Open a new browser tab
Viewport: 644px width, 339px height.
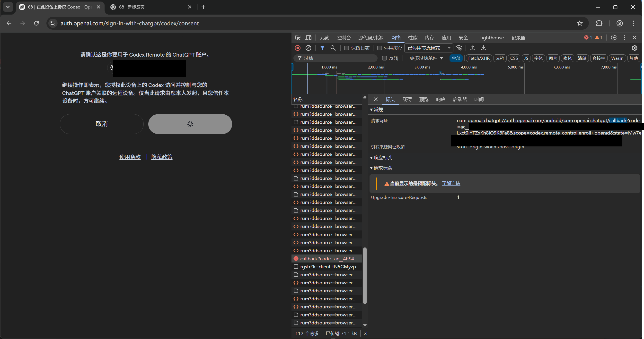point(203,7)
